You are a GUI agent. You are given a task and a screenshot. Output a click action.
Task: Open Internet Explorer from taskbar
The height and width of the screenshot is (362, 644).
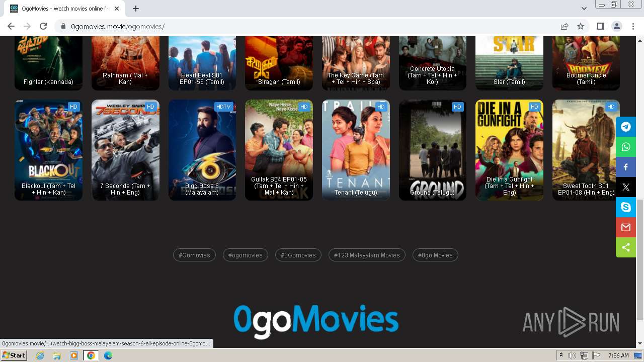pos(40,355)
